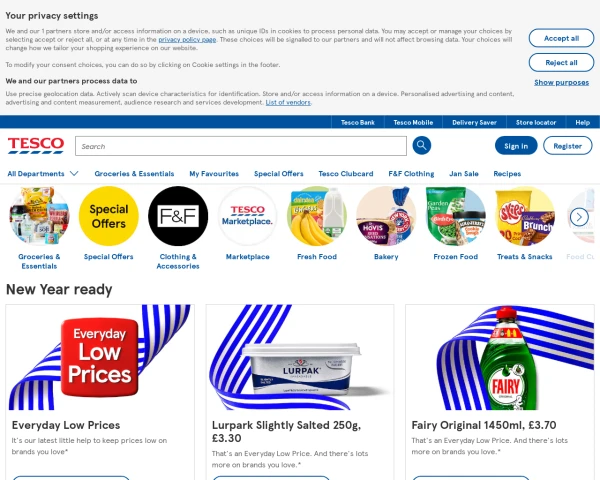Open the Tesco Clubcard menu item
This screenshot has width=600, height=480.
[x=346, y=174]
